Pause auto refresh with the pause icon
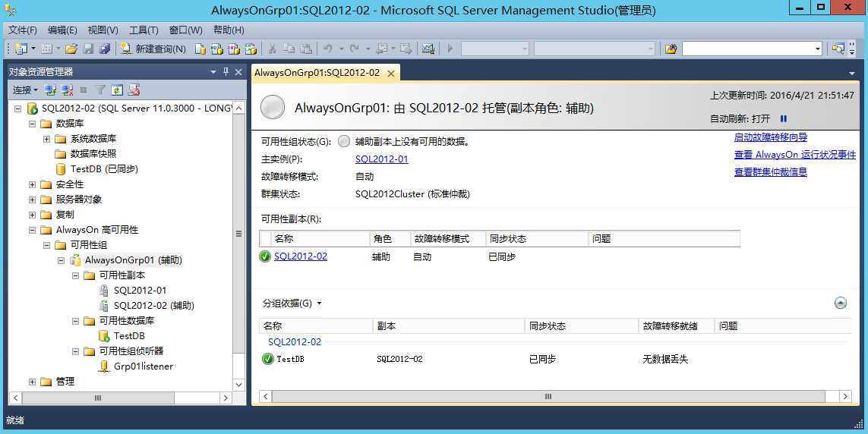868x434 pixels. tap(783, 118)
